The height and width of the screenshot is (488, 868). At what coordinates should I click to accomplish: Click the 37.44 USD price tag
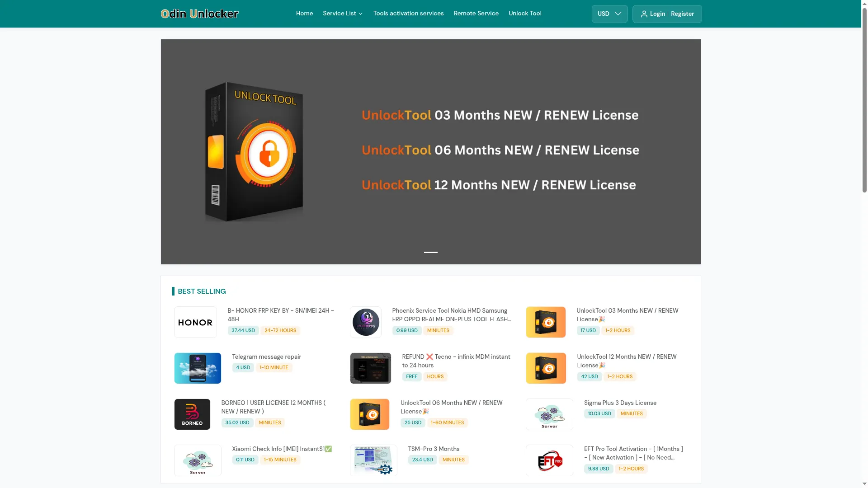pos(243,331)
